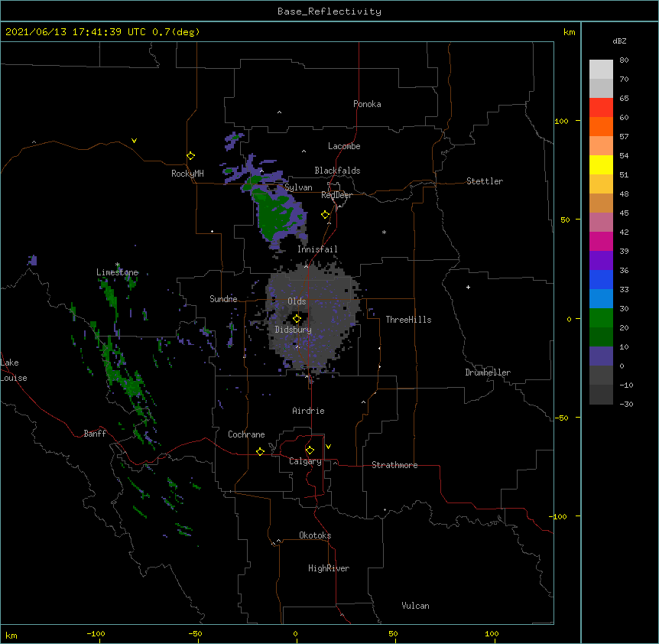659x644 pixels.
Task: Click the Airdrie city label
Action: (309, 411)
